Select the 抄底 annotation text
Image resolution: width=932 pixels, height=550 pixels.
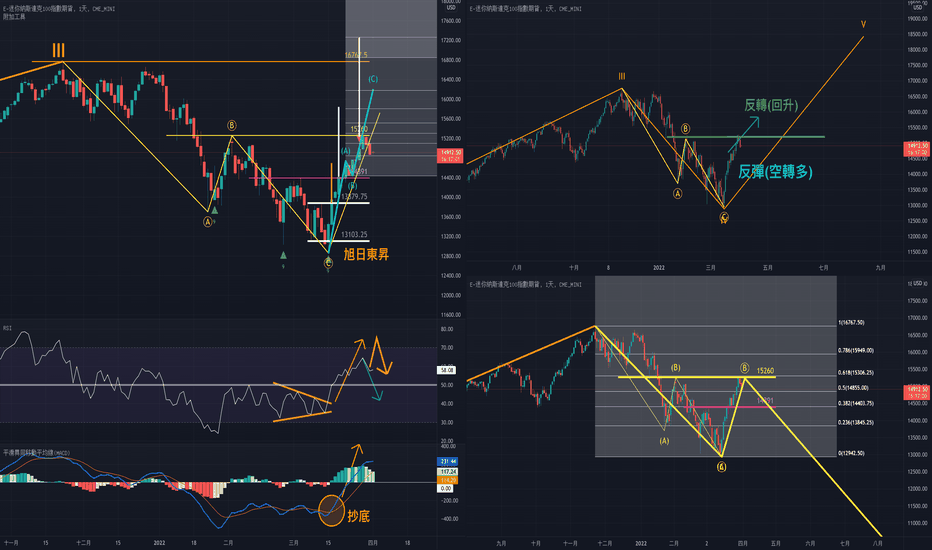(358, 516)
